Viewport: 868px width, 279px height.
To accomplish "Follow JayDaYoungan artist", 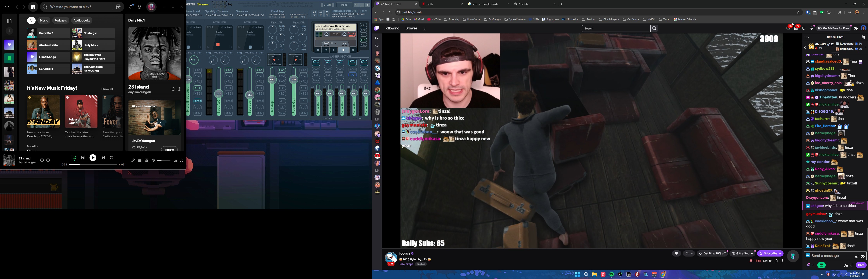I will 169,149.
